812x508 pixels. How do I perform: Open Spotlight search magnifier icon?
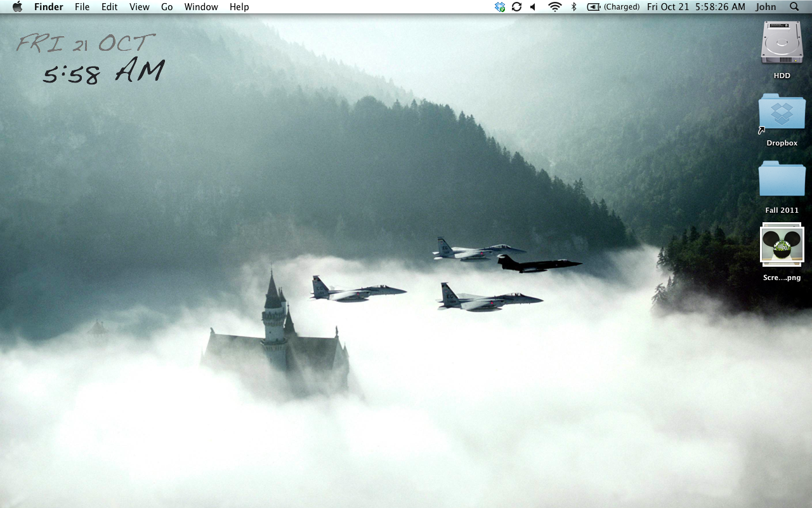coord(794,6)
